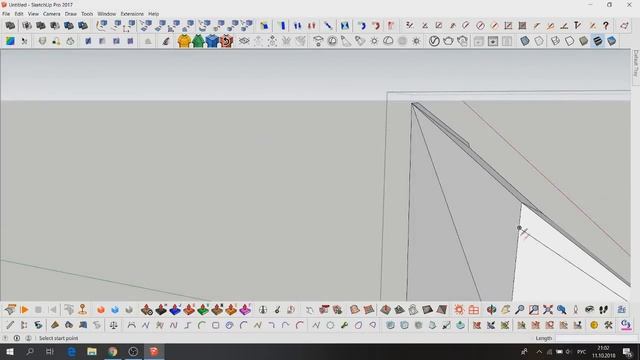The height and width of the screenshot is (360, 640).
Task: Click the pink underlined curve icon at far right
Action: tap(626, 325)
